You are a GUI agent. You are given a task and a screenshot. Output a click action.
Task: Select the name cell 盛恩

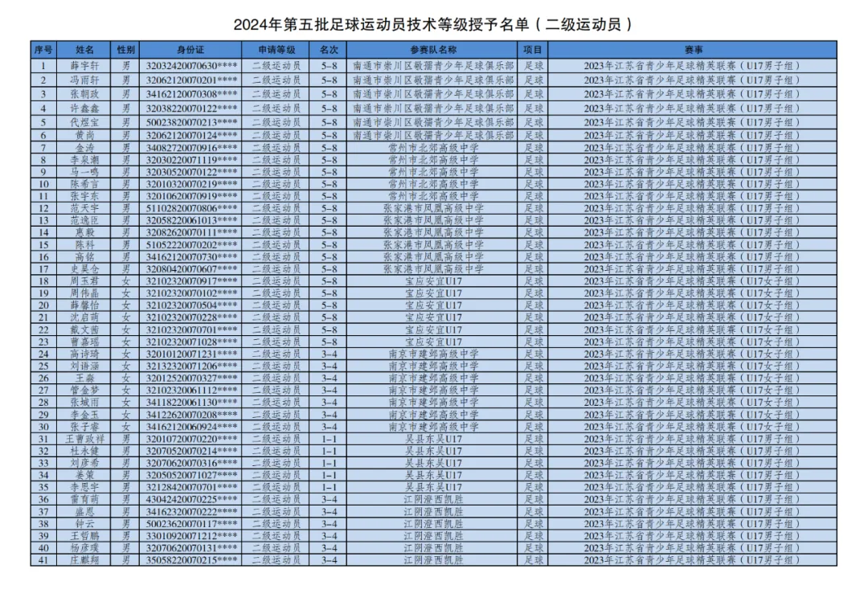84,512
